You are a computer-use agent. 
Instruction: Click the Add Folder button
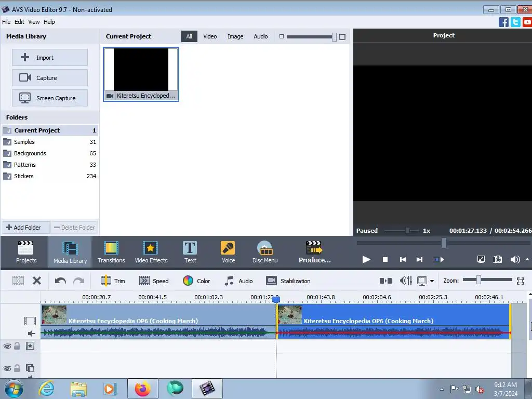point(26,228)
